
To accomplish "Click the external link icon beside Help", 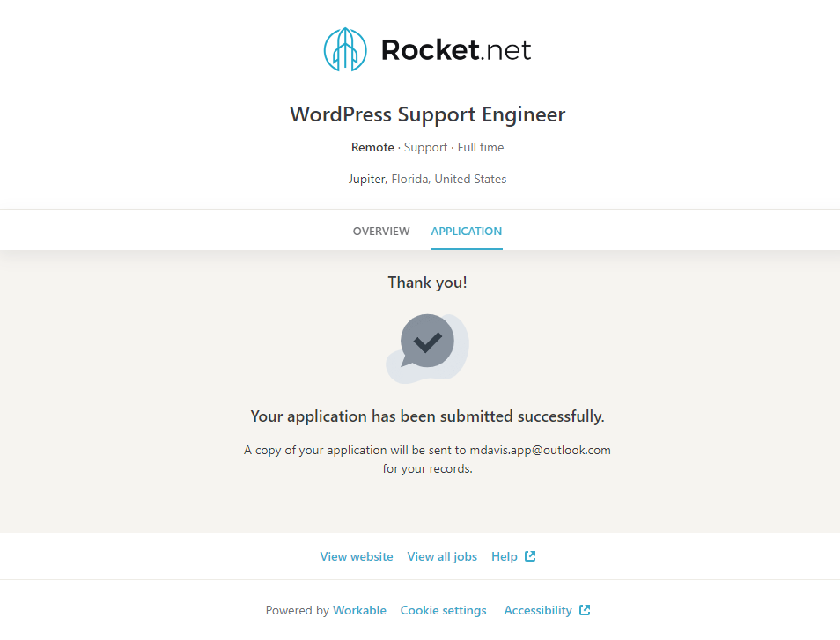I will [530, 556].
